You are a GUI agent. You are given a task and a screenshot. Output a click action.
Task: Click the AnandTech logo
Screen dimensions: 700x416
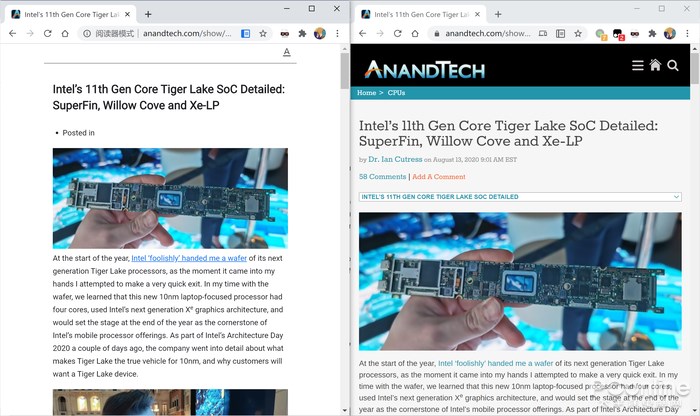425,70
